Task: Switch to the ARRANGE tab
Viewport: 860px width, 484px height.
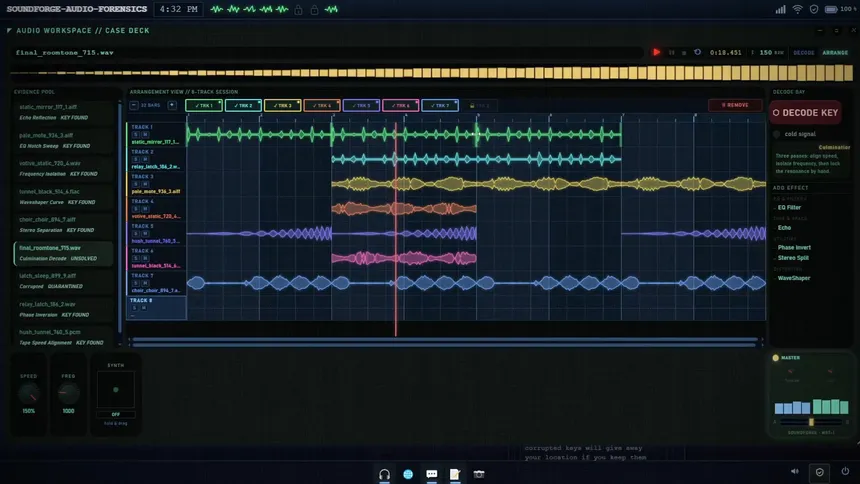Action: [x=835, y=53]
